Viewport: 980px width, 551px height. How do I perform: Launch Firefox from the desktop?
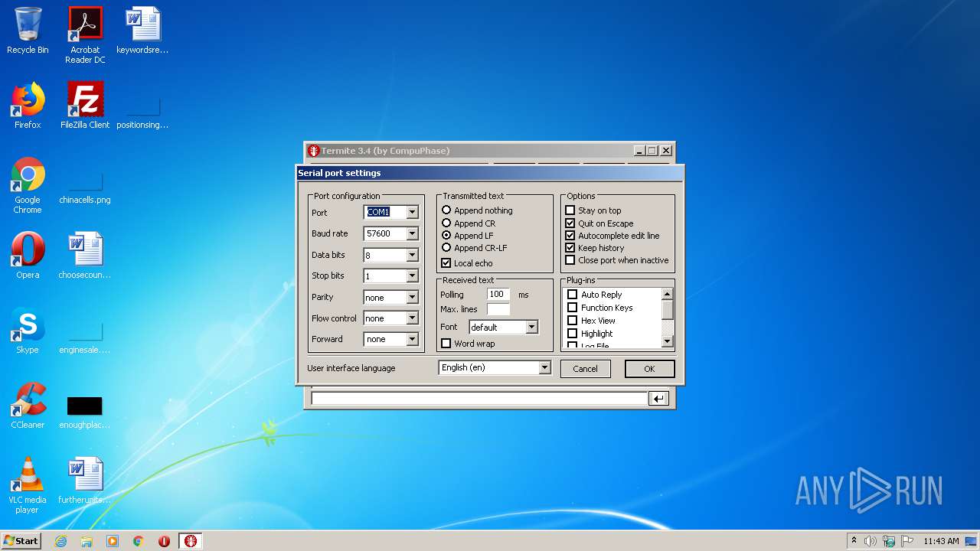[x=28, y=106]
